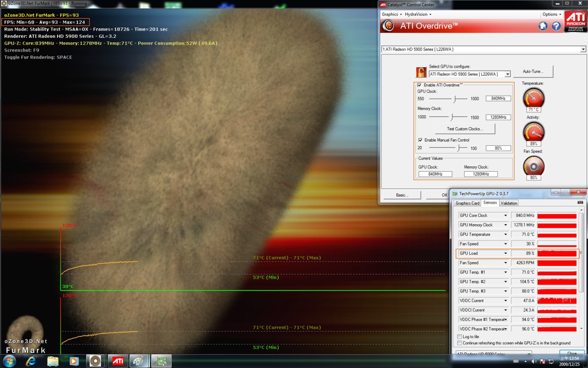Take a GPU-Z screenshot with the camera icon
The width and height of the screenshot is (588, 368).
click(580, 203)
